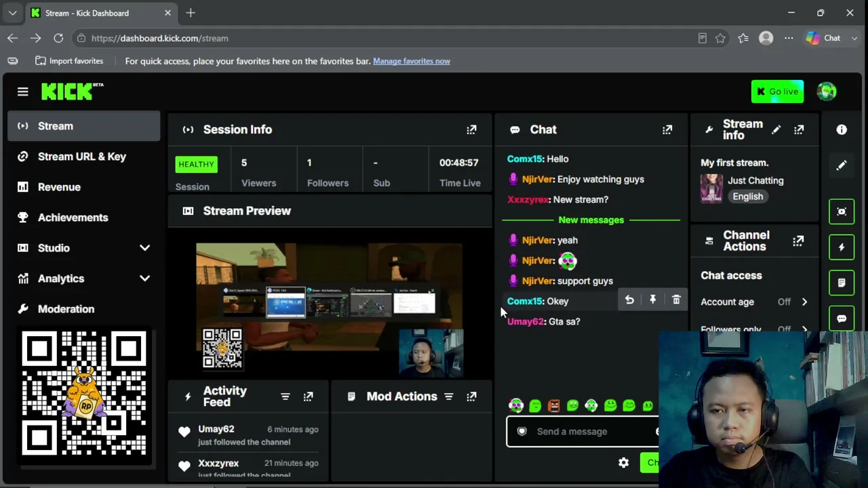Pick the brown emote in the quick row
Screen dimensions: 868x488
(554, 405)
